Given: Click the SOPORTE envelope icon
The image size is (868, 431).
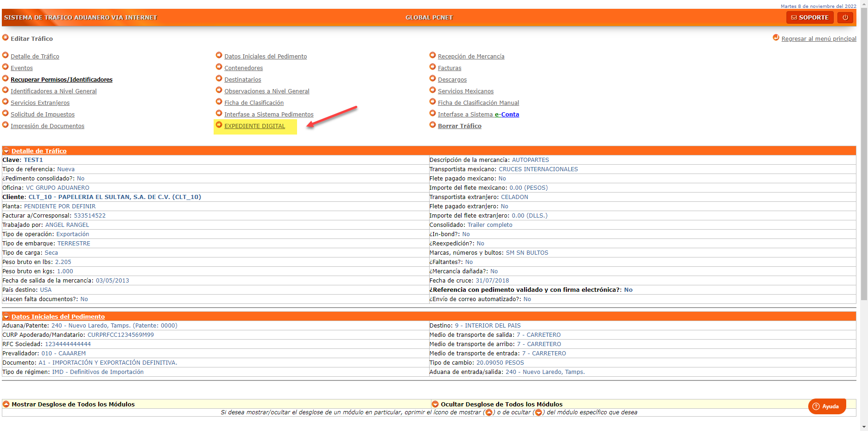Looking at the screenshot, I should tap(794, 17).
